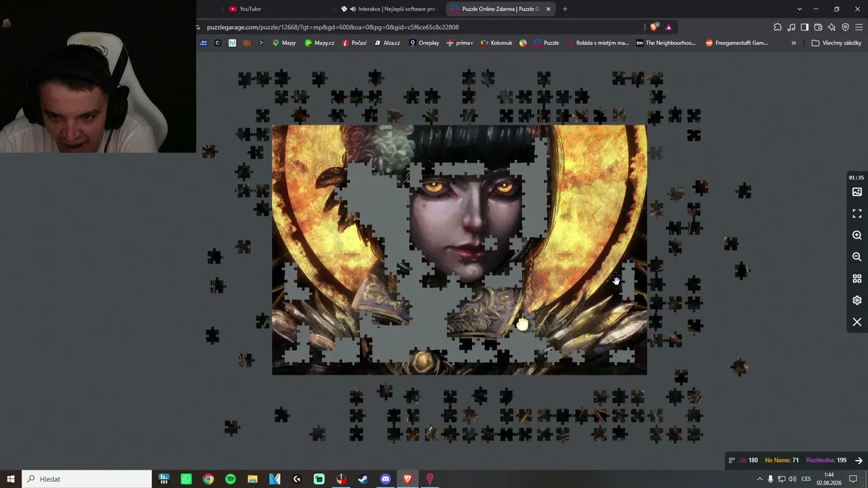Open Logitech G Hub from taskbar
The image size is (868, 488).
pyautogui.click(x=297, y=479)
